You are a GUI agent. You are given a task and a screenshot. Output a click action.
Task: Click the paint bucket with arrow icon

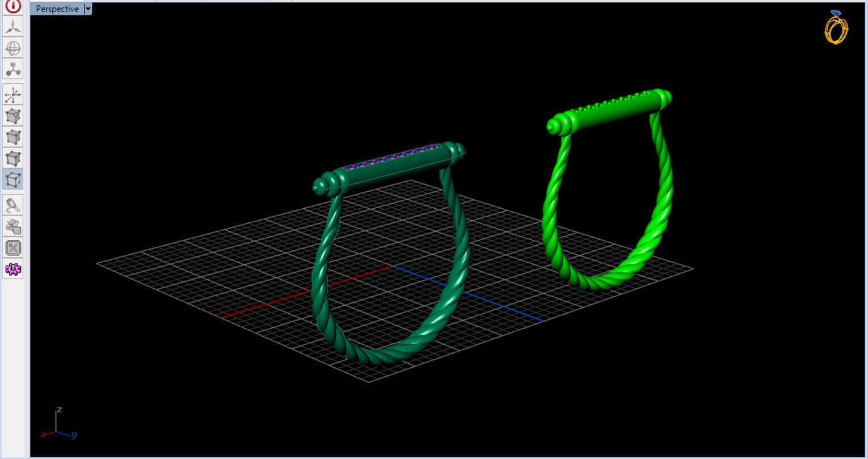tap(13, 205)
